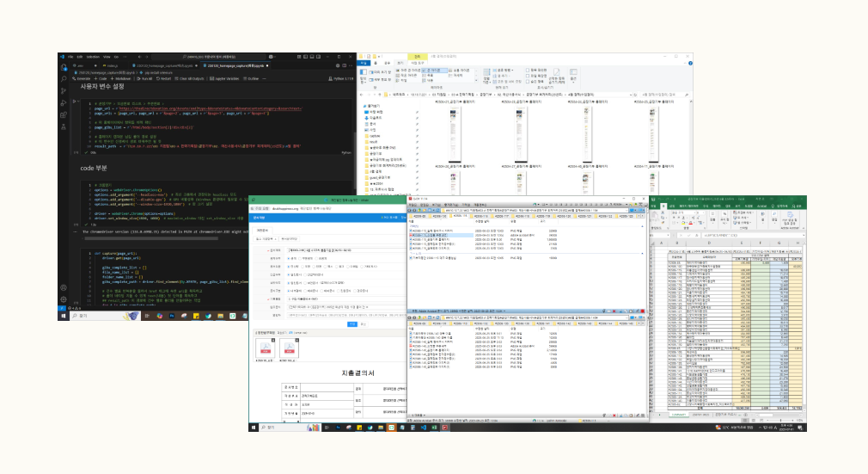Open the Testing flask icon in VS Code
868x474 pixels.
pos(63,127)
